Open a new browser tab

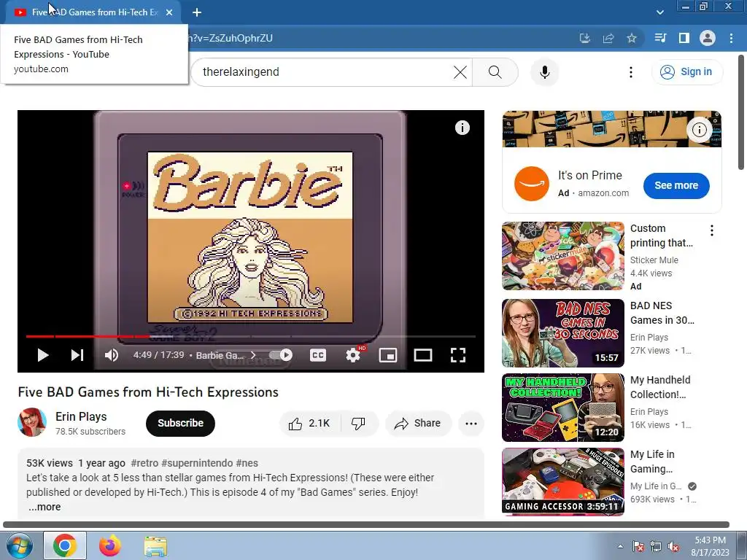click(x=197, y=12)
